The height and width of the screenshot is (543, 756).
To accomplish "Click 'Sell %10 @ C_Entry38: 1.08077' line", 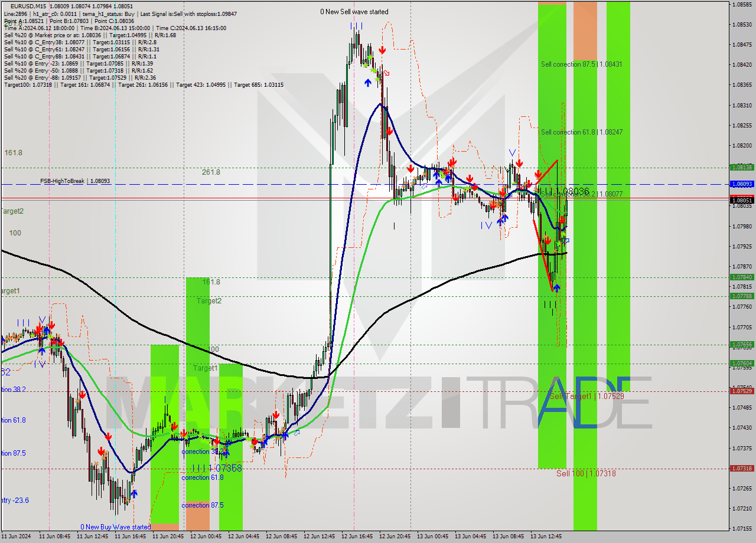I will coord(80,42).
